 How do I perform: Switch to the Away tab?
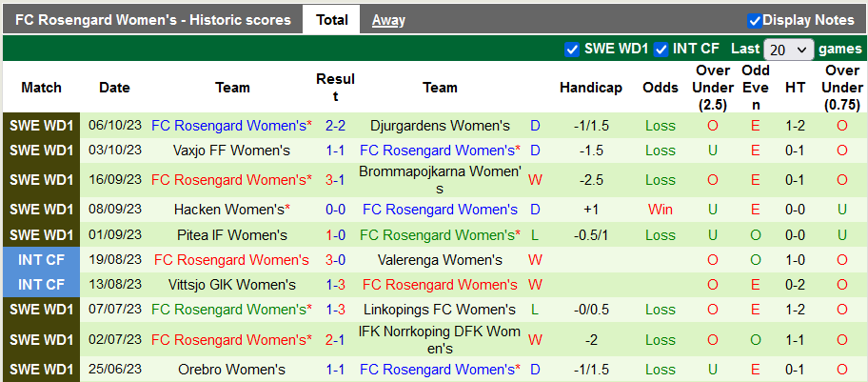pos(388,20)
